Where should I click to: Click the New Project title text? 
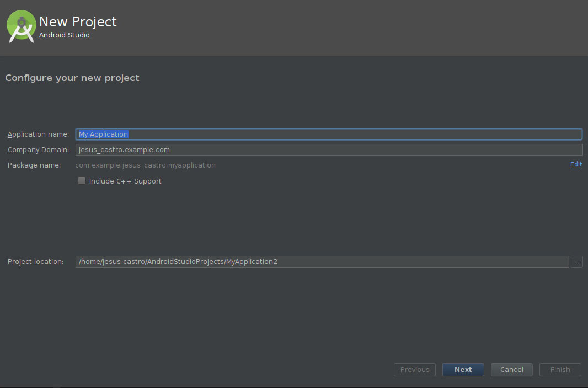coord(78,21)
